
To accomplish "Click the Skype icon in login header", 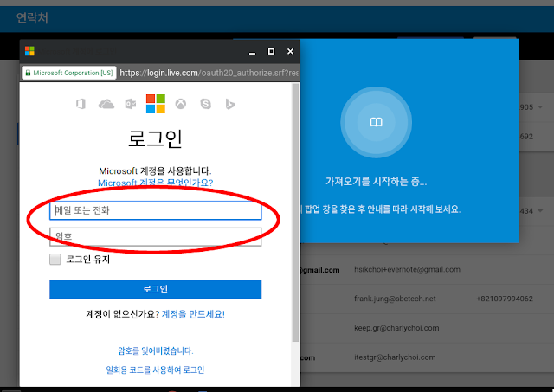I will tap(206, 104).
